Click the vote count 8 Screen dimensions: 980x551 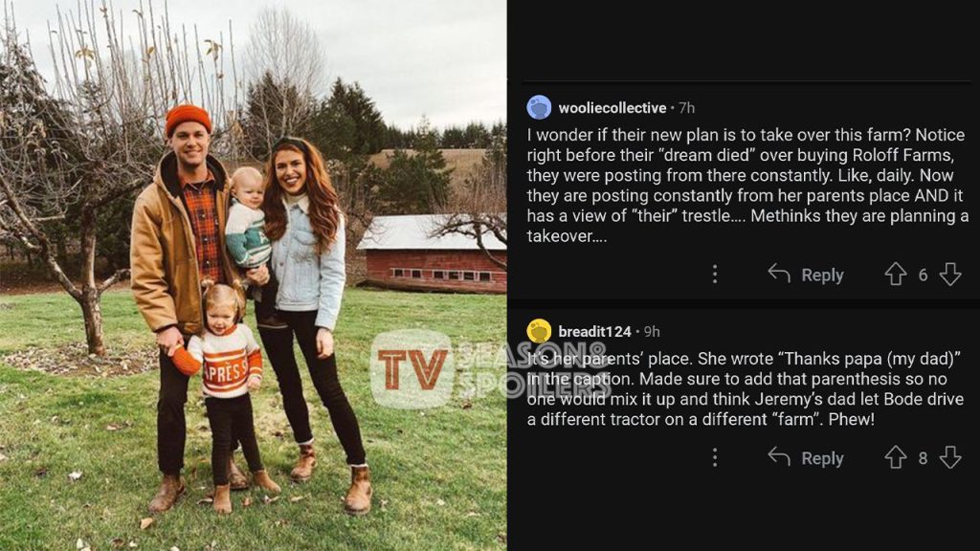click(x=923, y=459)
